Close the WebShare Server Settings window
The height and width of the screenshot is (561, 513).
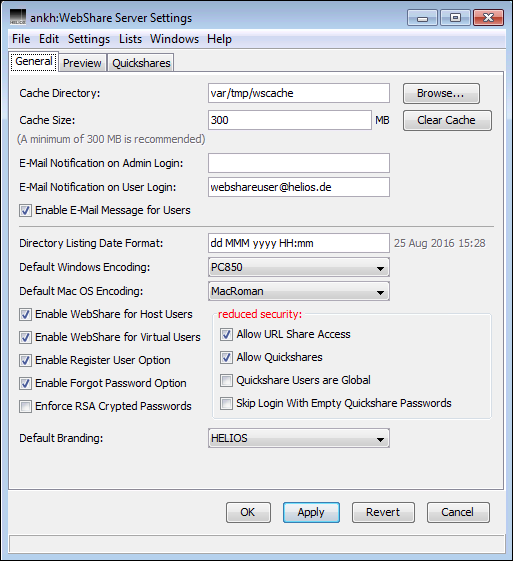click(x=488, y=18)
